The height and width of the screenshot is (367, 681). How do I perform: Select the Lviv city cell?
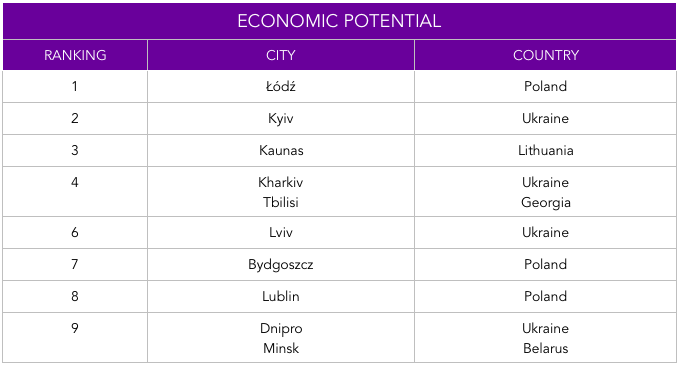281,232
